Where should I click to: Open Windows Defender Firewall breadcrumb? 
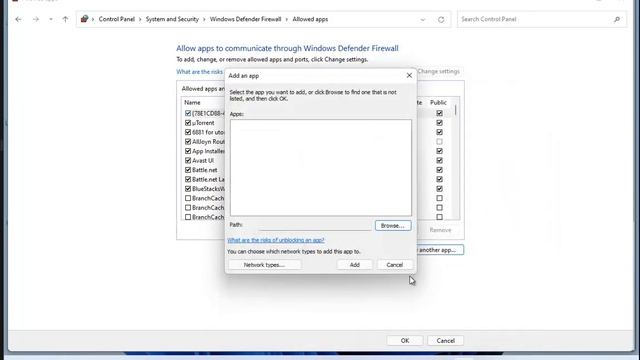pos(246,19)
